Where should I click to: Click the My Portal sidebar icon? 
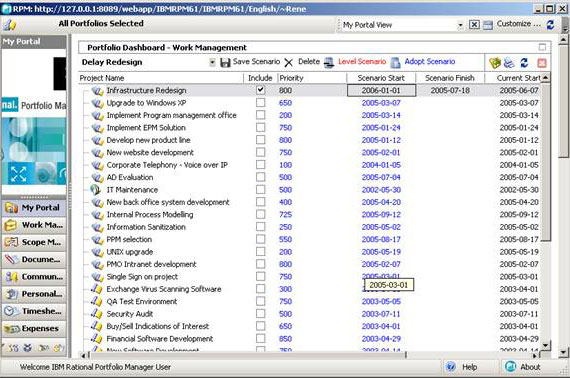click(11, 208)
